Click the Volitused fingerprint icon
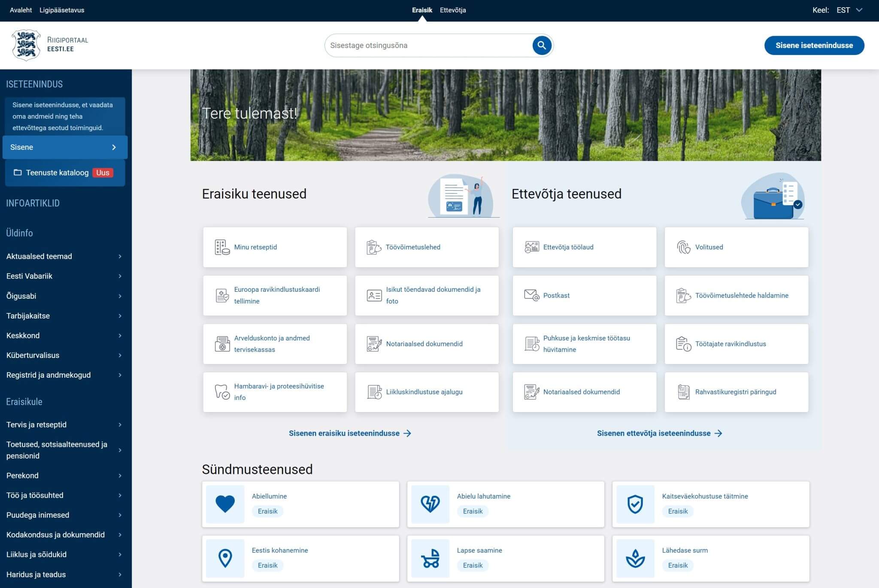This screenshot has width=879, height=588. click(x=683, y=247)
